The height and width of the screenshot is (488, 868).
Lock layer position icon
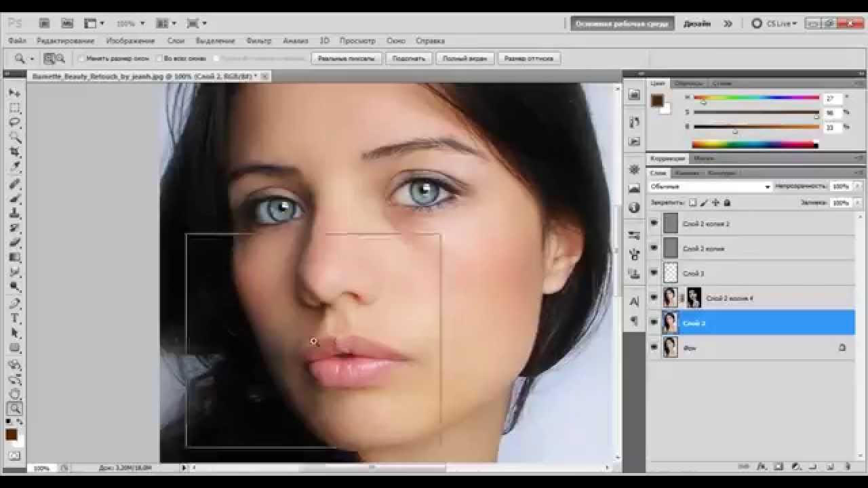click(715, 202)
